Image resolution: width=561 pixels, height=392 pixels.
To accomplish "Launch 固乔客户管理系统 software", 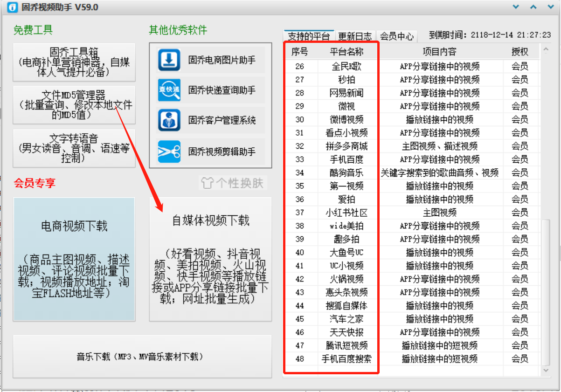I will pyautogui.click(x=210, y=120).
